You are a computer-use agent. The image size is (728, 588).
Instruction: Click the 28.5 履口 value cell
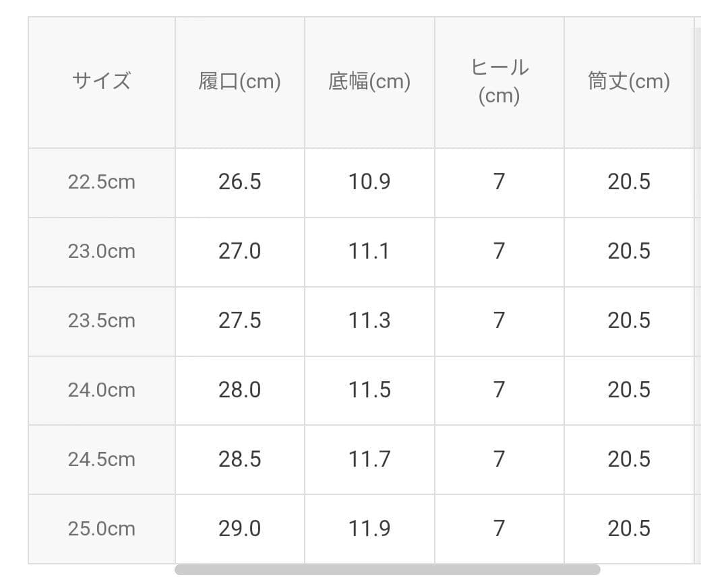(240, 460)
